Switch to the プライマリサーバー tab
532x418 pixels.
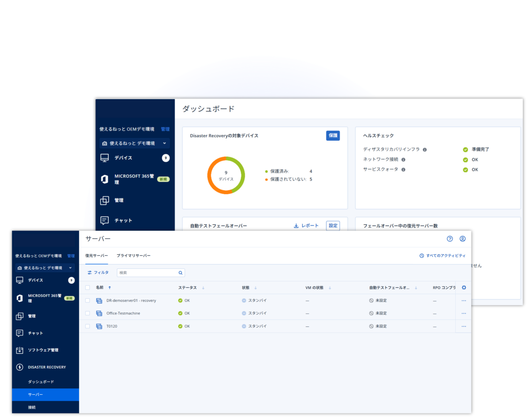tap(133, 255)
